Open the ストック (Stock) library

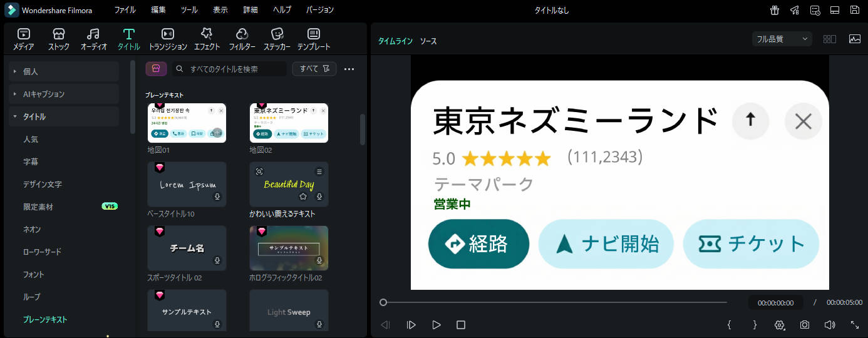tap(59, 39)
